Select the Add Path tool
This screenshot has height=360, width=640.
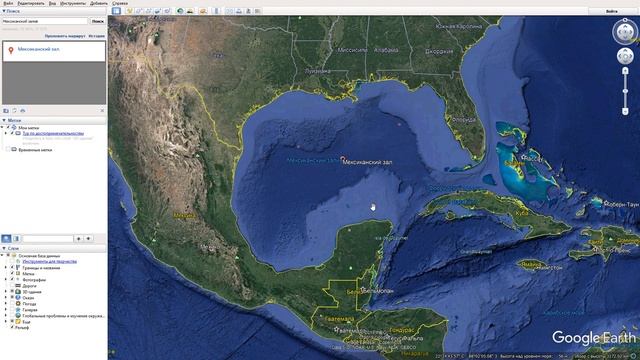click(x=148, y=11)
